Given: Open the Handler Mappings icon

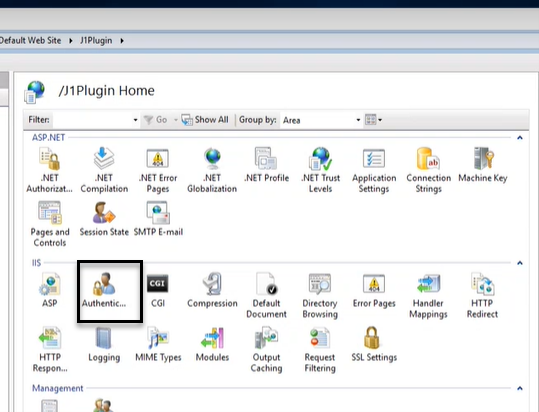Looking at the screenshot, I should point(428,296).
